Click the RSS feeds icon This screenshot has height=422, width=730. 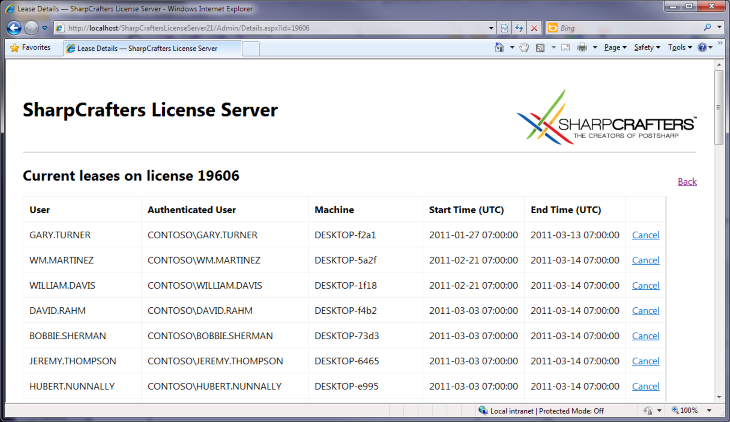tap(541, 48)
